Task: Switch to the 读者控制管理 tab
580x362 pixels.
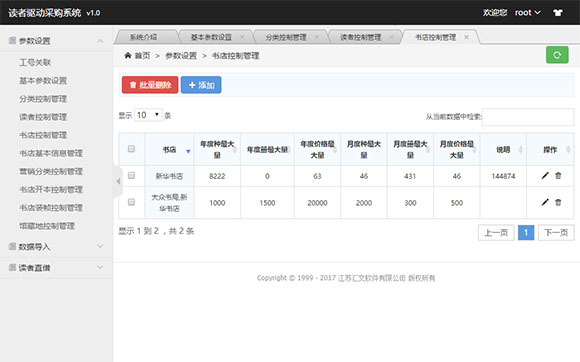Action: click(x=360, y=37)
